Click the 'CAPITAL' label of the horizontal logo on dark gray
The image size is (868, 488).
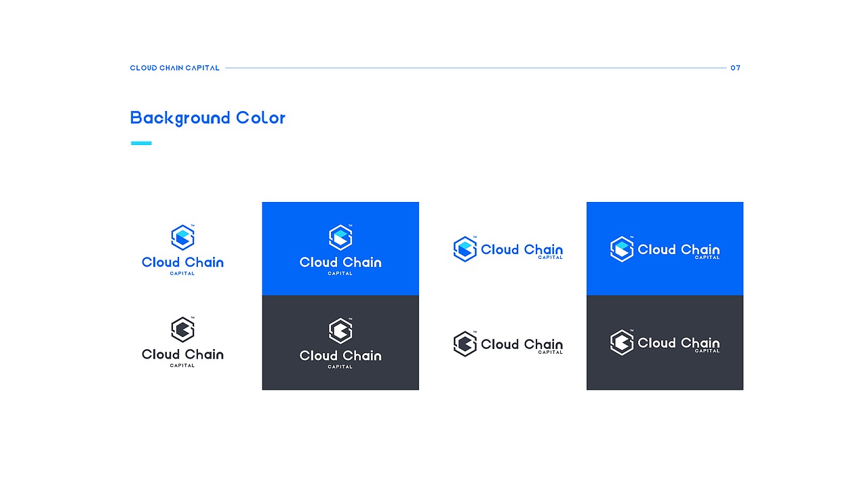(707, 351)
